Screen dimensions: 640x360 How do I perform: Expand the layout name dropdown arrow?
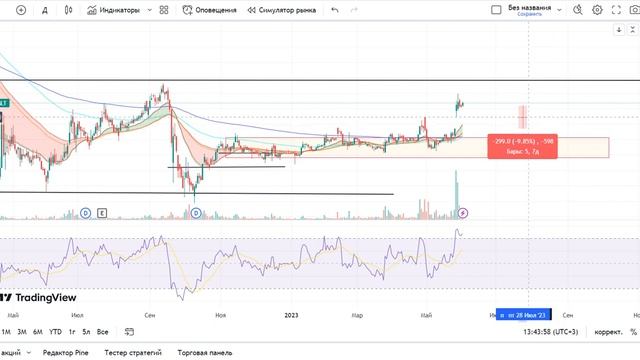coord(560,10)
